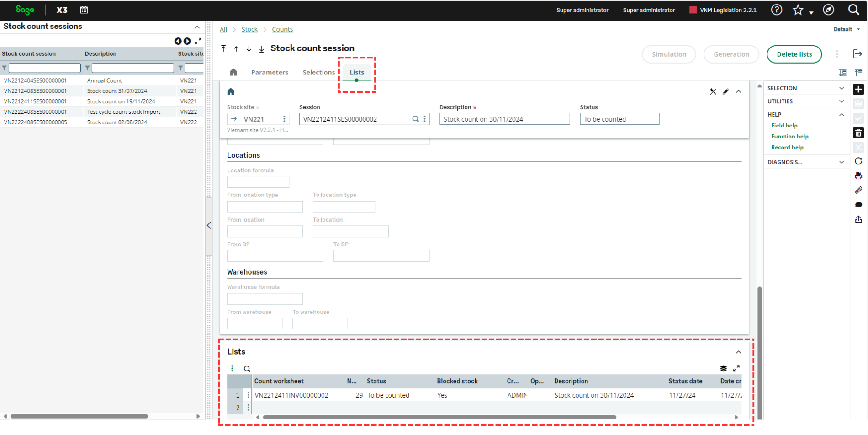This screenshot has width=868, height=435.
Task: Click the top-right search magnifier
Action: [x=854, y=10]
